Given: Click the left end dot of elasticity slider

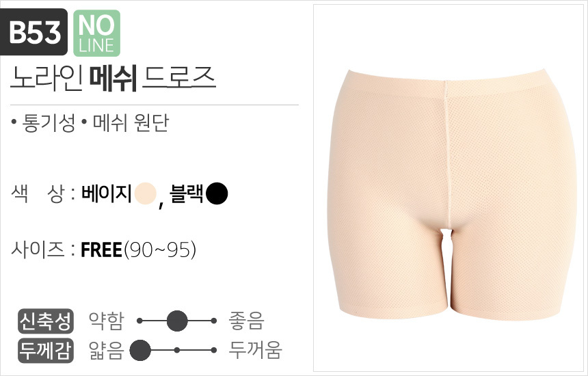Looking at the screenshot, I should [140, 321].
